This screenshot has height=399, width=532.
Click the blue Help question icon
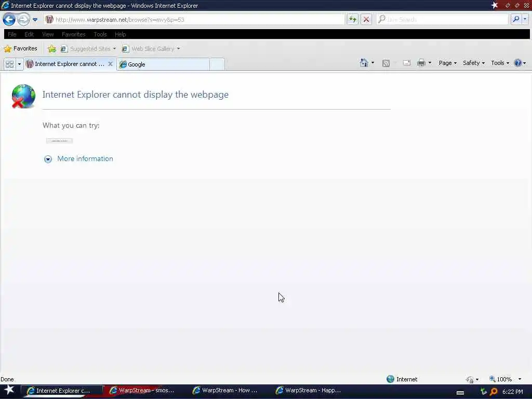pyautogui.click(x=518, y=63)
